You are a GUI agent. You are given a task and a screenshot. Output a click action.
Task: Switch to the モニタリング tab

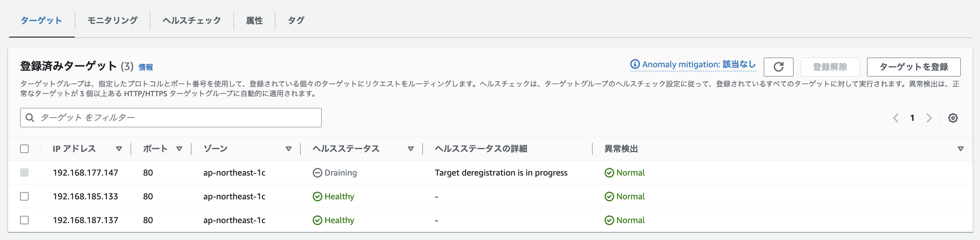click(x=112, y=20)
